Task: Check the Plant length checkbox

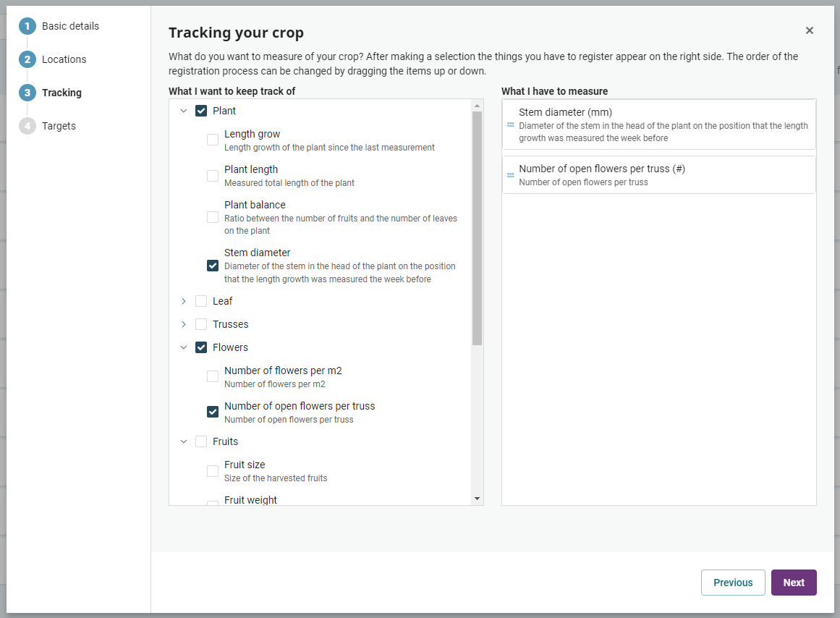Action: 213,176
